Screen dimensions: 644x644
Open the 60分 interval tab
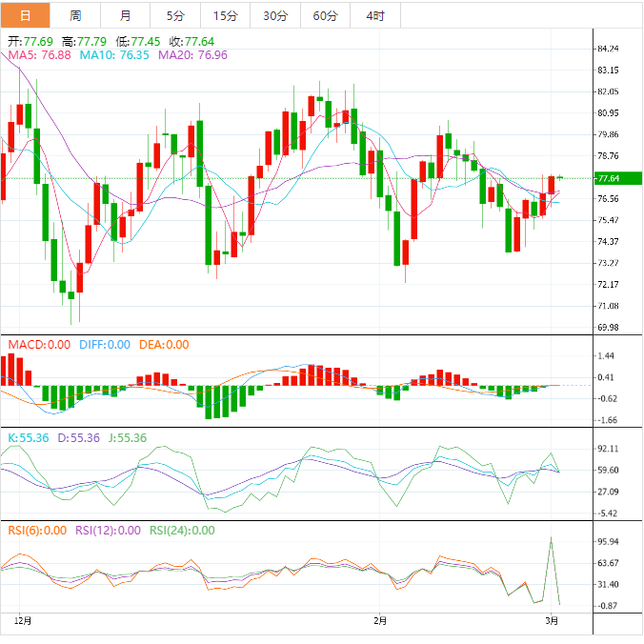(326, 15)
